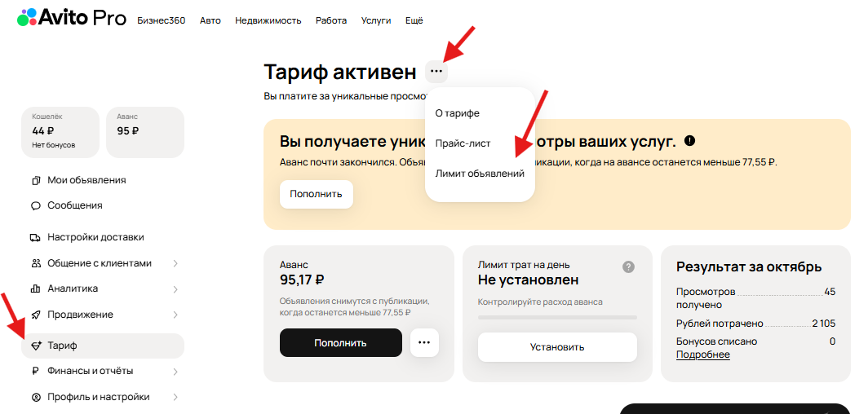
Task: Click the people icon for Общение с клиентами
Action: (36, 264)
